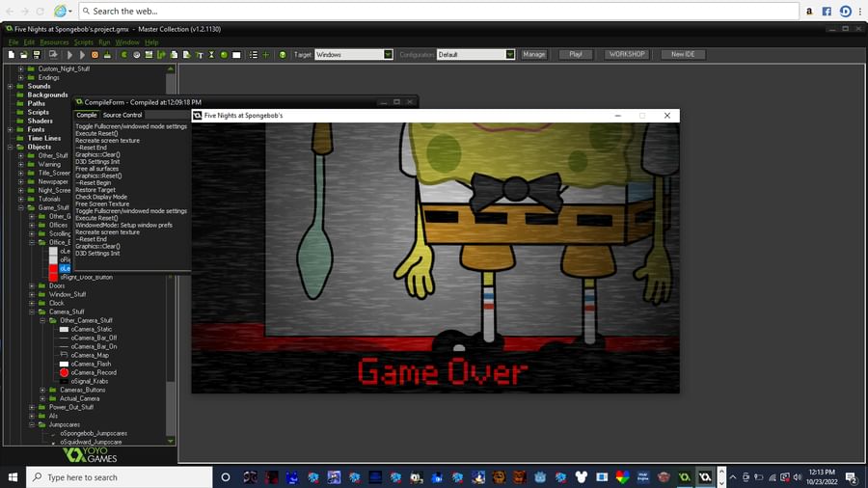868x488 pixels.
Task: Open a project using folder icon
Action: [24, 55]
